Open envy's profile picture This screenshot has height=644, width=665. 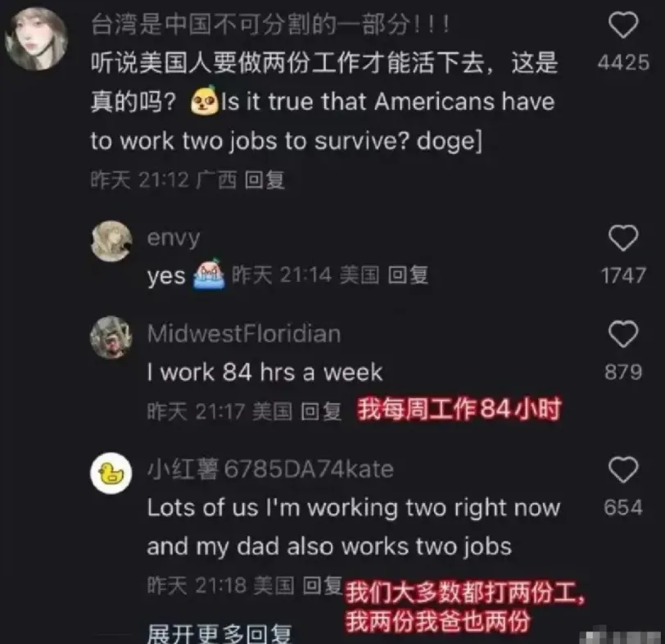pos(111,241)
